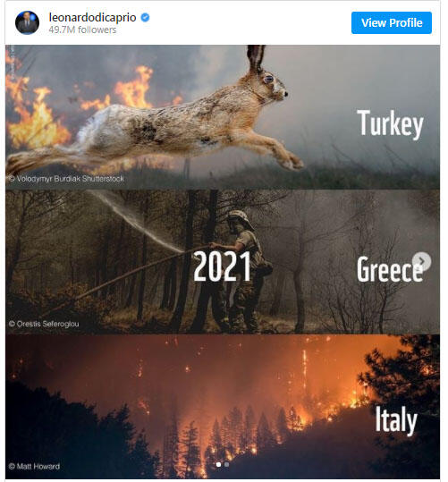Image resolution: width=448 pixels, height=482 pixels.
Task: Click the 49.7M followers text
Action: tap(82, 30)
